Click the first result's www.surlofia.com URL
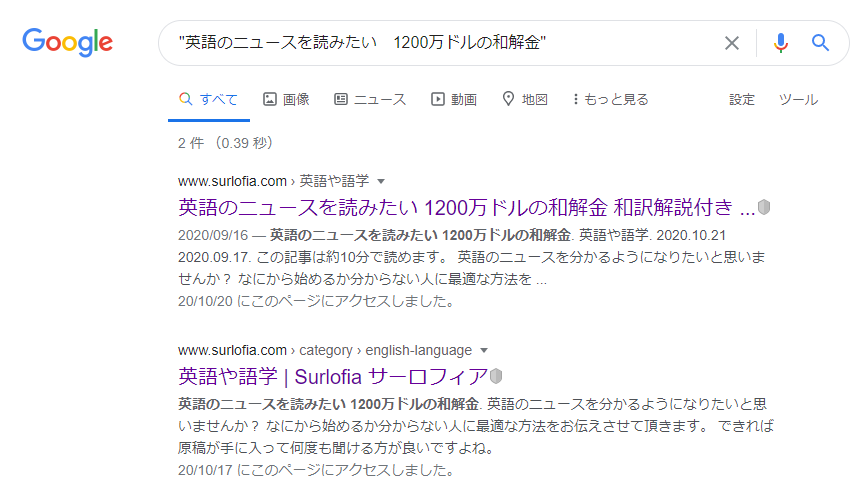 232,181
